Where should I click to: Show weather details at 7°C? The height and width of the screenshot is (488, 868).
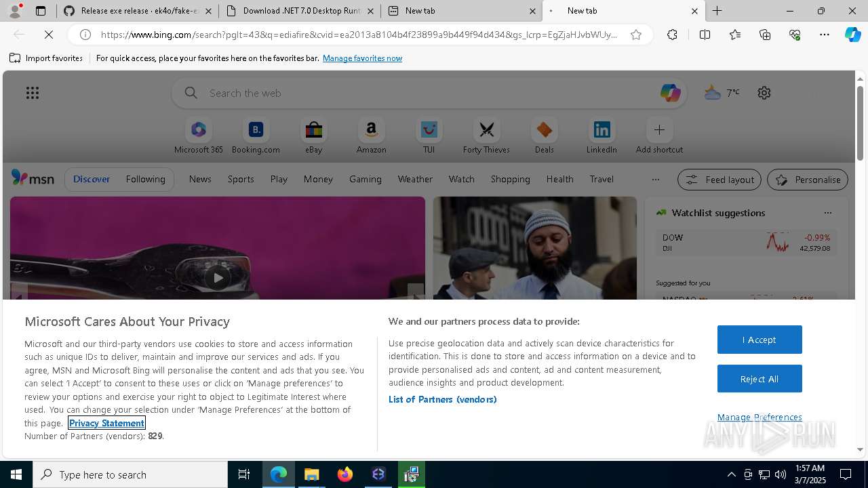(x=722, y=93)
